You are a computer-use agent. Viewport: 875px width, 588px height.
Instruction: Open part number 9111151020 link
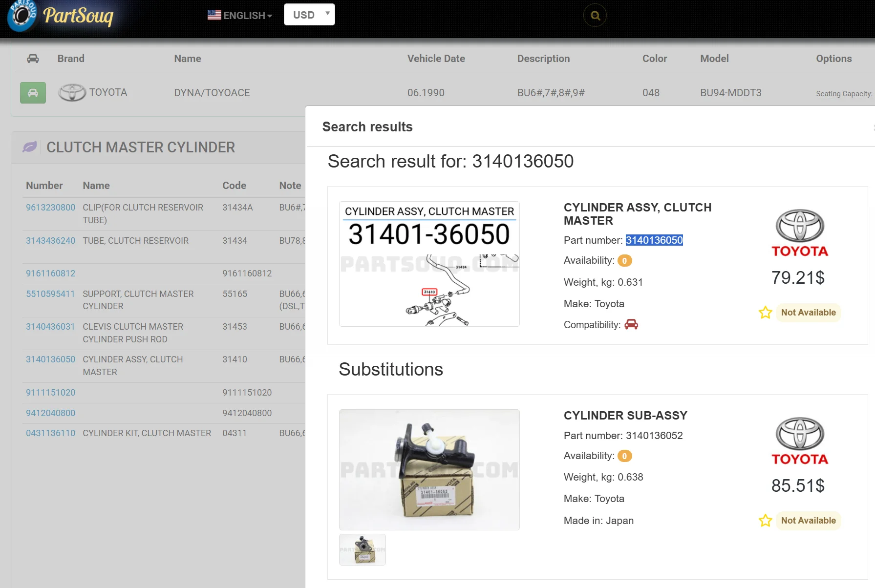pos(50,393)
